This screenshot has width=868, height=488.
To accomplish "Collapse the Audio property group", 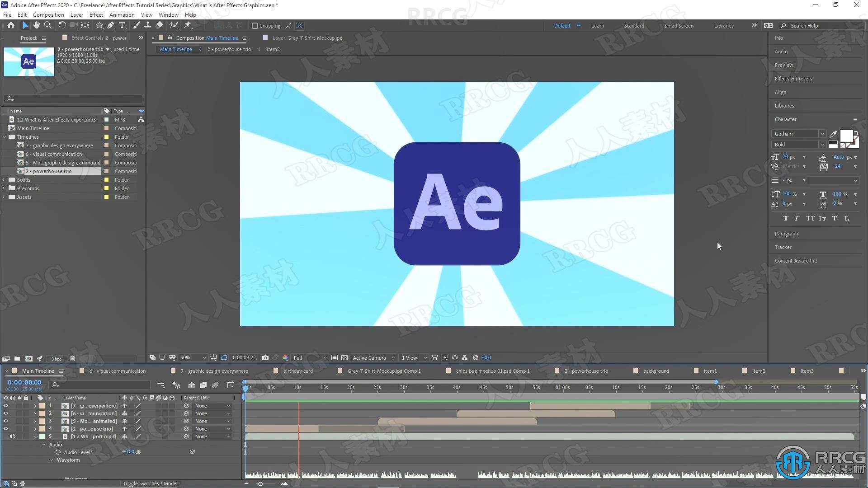I will pos(44,445).
